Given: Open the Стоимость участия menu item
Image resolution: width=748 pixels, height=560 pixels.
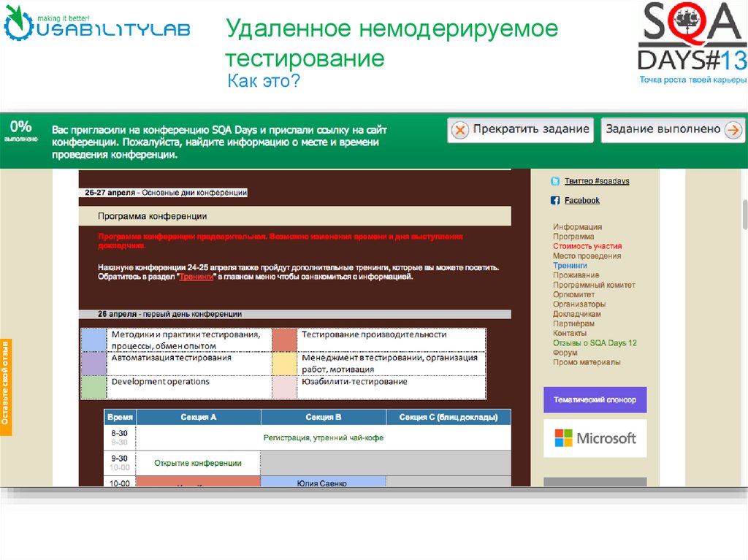Looking at the screenshot, I should tap(587, 246).
